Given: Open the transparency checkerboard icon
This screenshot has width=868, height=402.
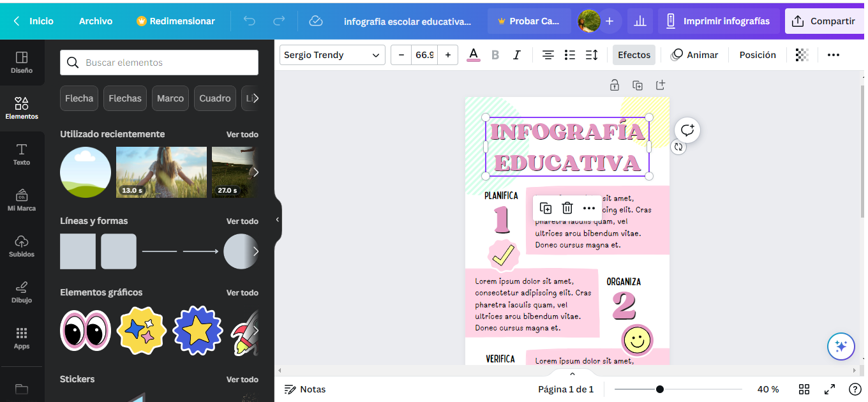Looking at the screenshot, I should (802, 55).
